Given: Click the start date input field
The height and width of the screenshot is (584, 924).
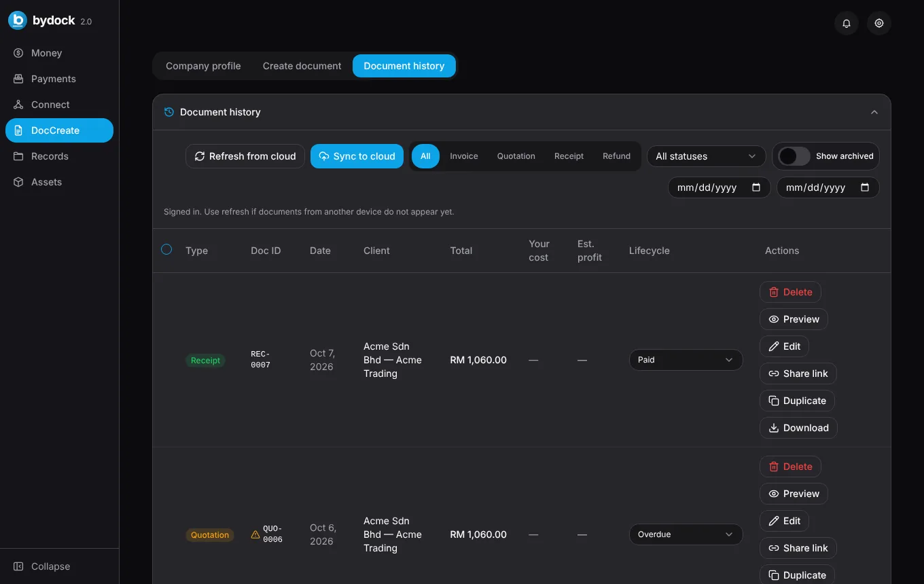Looking at the screenshot, I should click(719, 187).
